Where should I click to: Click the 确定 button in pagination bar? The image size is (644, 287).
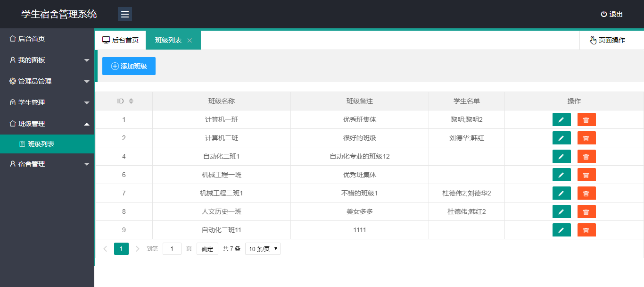207,249
